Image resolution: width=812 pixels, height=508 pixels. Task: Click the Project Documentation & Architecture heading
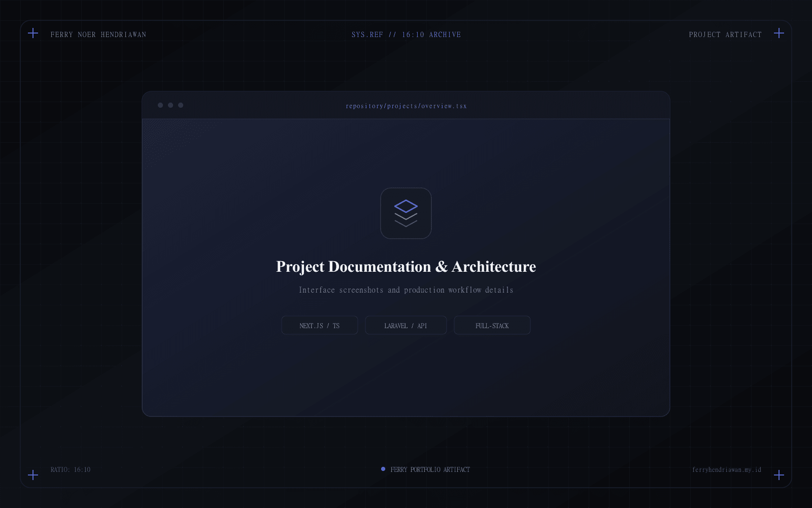point(406,267)
